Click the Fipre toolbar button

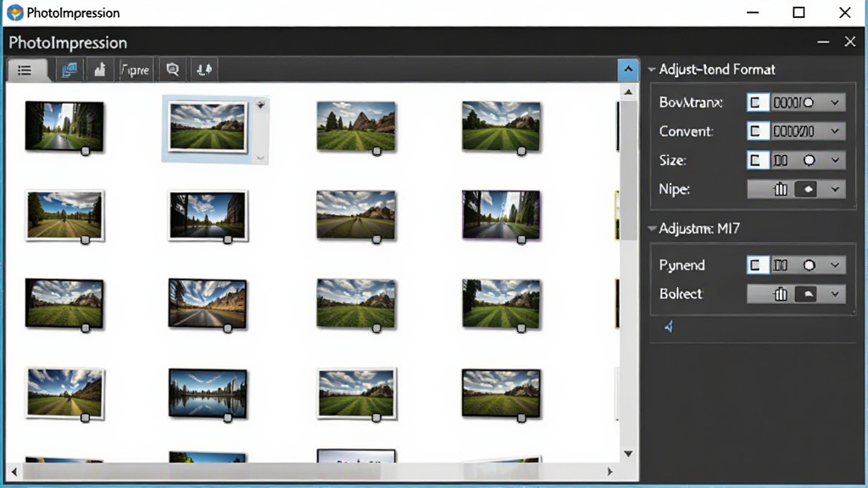coord(135,69)
